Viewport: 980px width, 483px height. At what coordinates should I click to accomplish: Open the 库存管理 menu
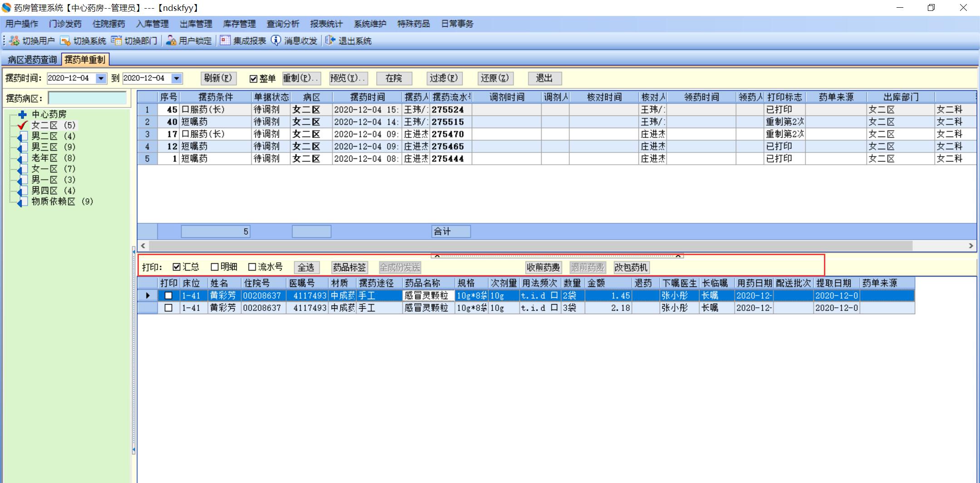pos(240,24)
